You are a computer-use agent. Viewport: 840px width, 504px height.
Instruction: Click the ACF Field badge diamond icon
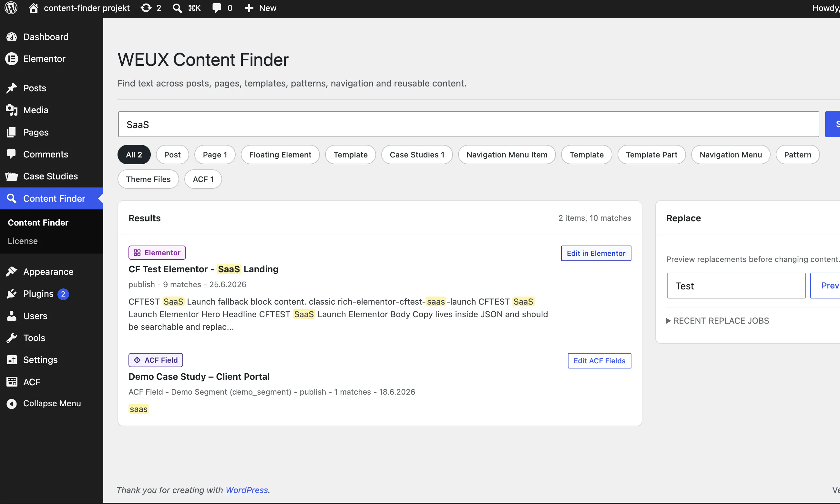tap(137, 360)
